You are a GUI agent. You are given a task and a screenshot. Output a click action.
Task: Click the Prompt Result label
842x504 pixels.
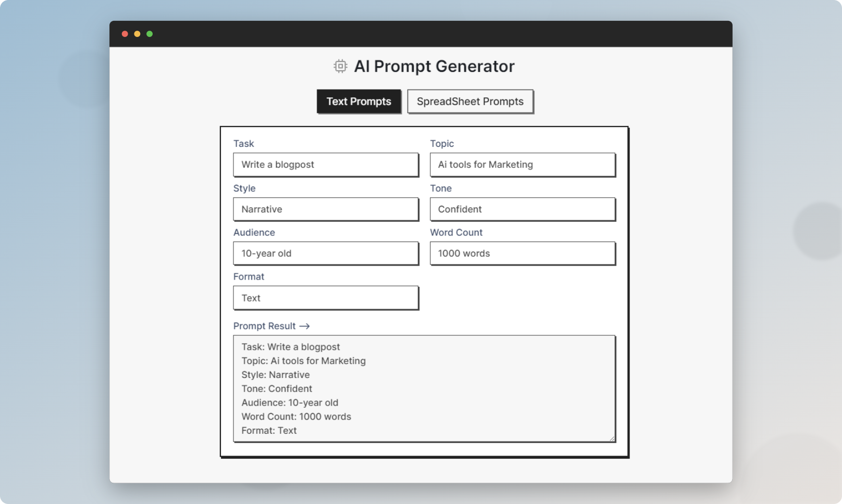[264, 326]
